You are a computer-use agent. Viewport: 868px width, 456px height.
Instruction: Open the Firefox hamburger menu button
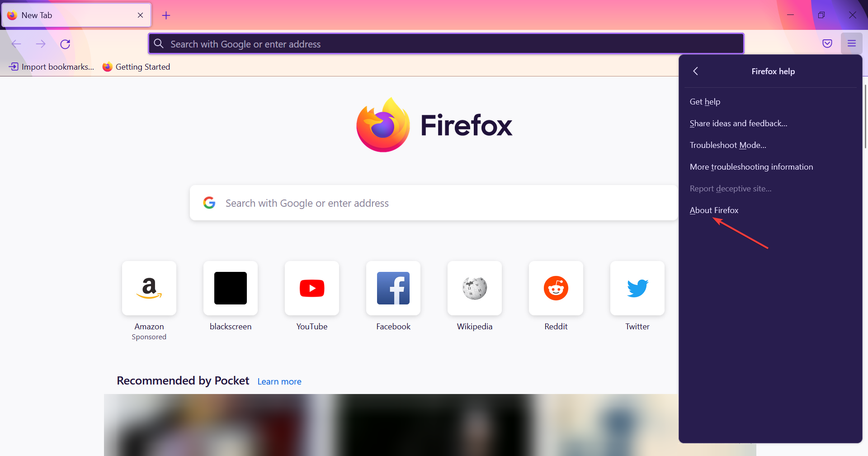852,43
